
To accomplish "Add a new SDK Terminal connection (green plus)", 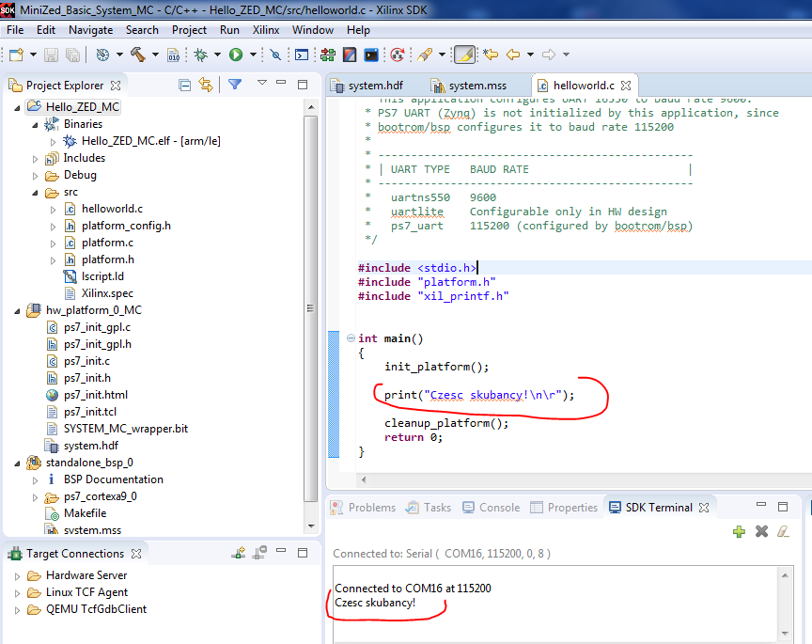I will (x=739, y=532).
